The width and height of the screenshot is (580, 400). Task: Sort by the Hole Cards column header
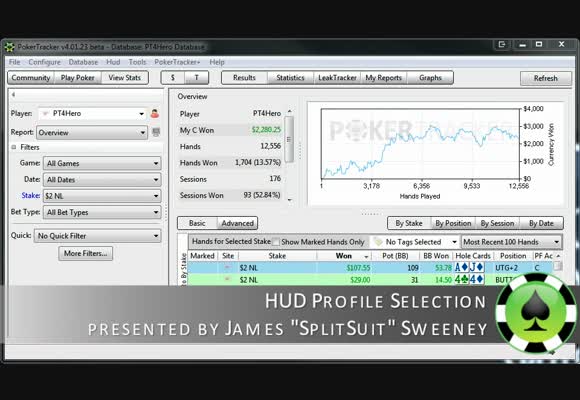click(473, 256)
